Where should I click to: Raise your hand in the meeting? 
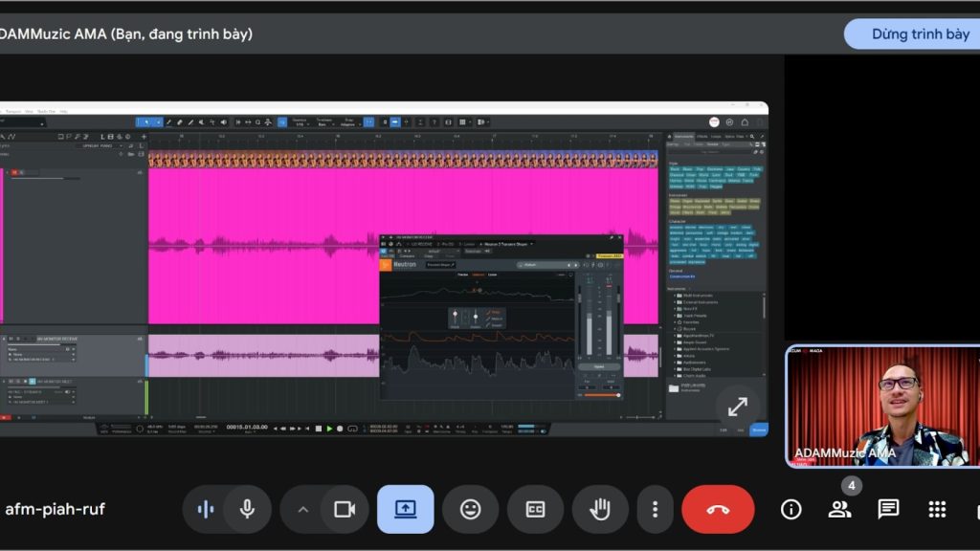(600, 509)
